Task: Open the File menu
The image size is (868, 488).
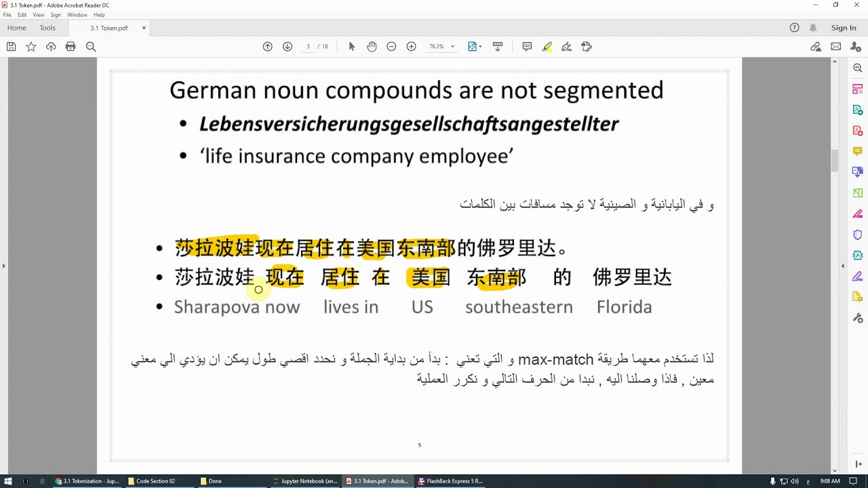Action: (x=7, y=15)
